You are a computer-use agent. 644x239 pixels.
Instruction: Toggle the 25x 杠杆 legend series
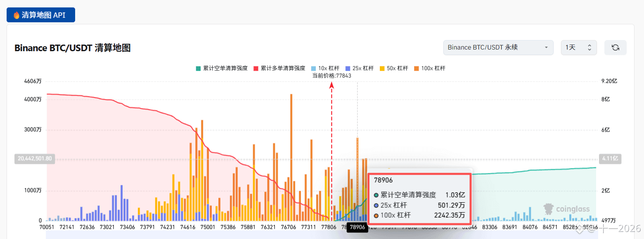click(359, 68)
